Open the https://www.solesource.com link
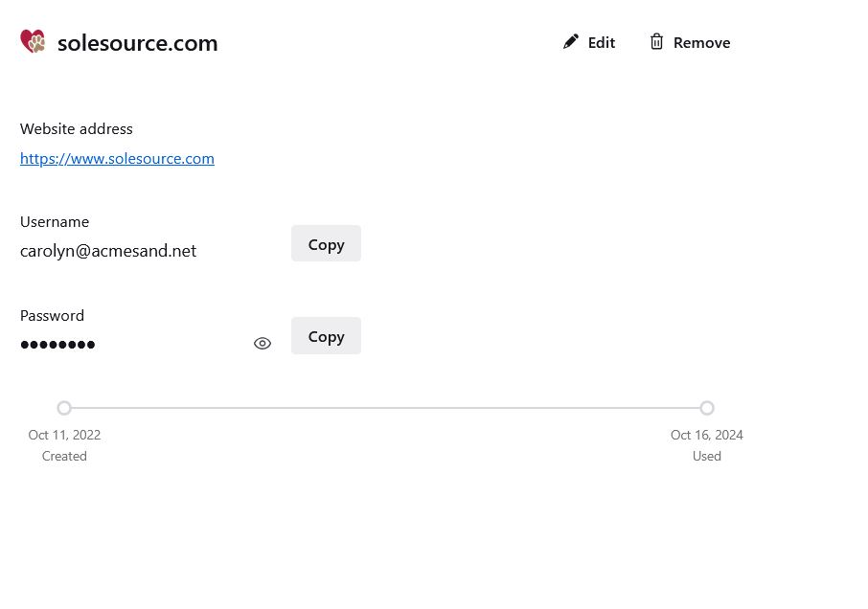This screenshot has width=868, height=609. [117, 159]
